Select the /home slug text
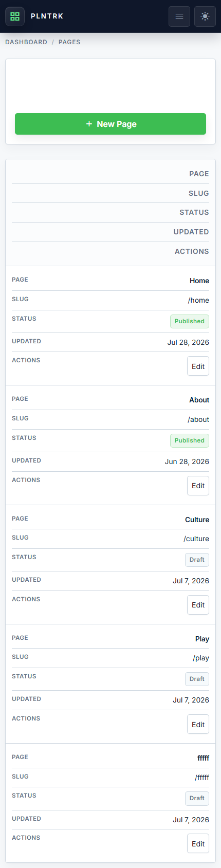221x868 pixels. (x=198, y=300)
